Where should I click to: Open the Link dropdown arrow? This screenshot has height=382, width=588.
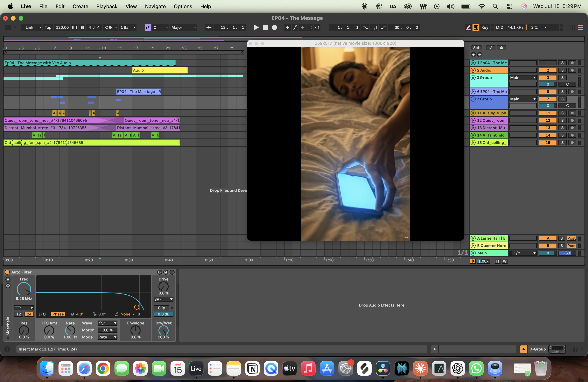coord(40,27)
